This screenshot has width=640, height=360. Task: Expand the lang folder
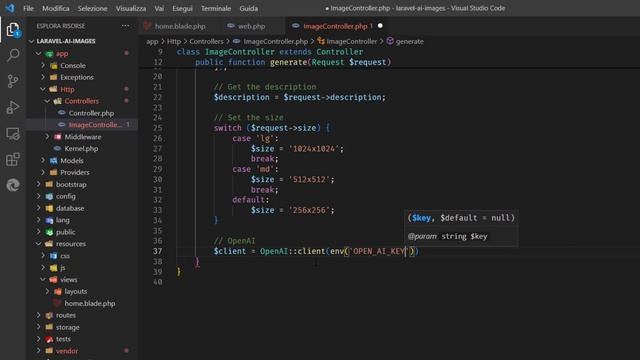[38, 220]
